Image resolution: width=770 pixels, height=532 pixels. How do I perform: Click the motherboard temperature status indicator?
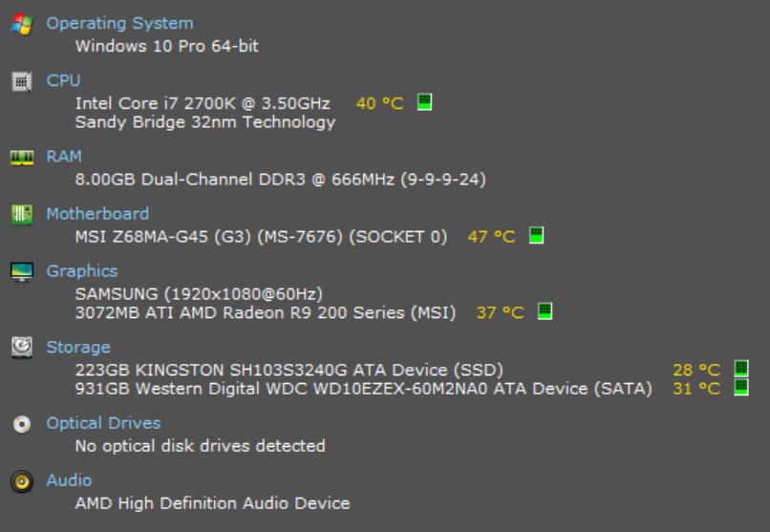tap(536, 235)
